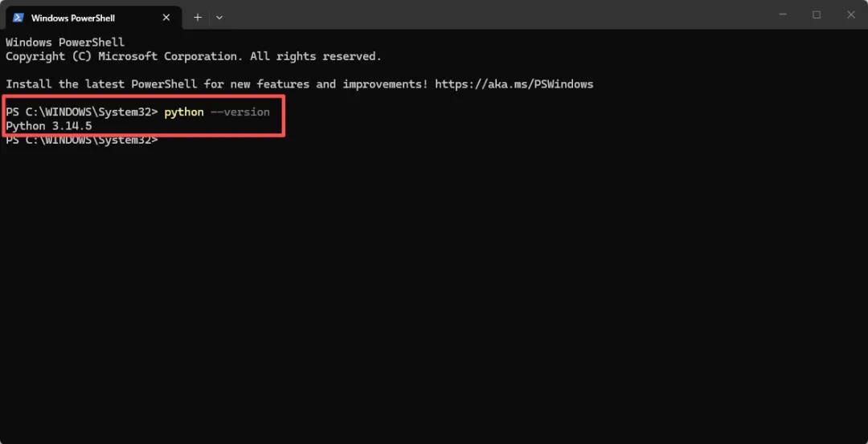Click the word python in the command

184,112
